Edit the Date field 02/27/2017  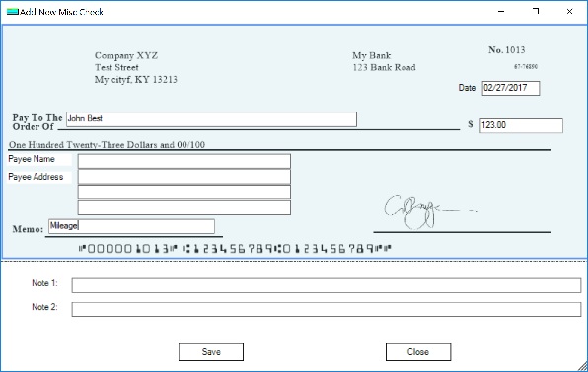click(x=511, y=88)
